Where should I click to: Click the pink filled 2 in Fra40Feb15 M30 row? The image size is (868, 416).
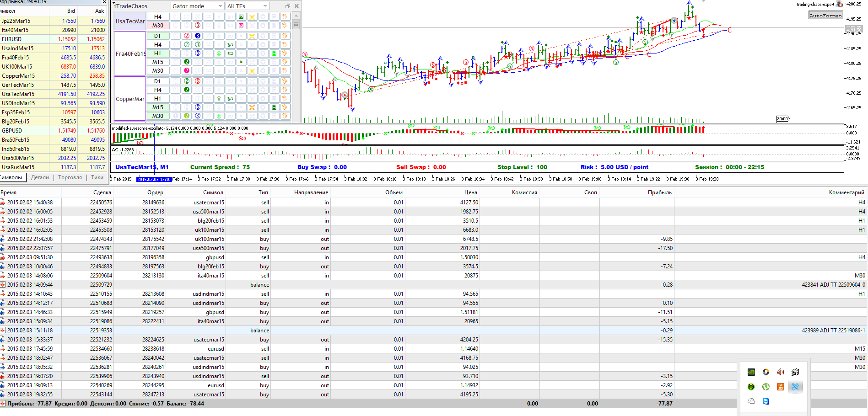[x=187, y=70]
